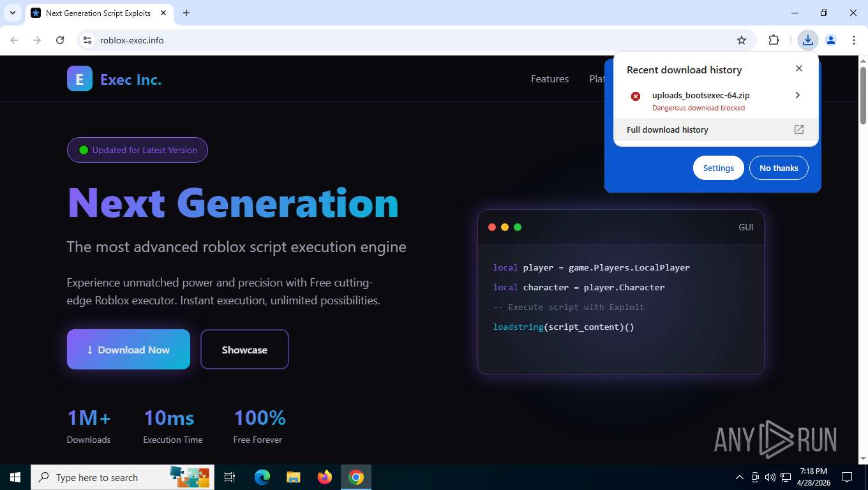Image resolution: width=868 pixels, height=490 pixels.
Task: Click the 10ms Execution Time statistic
Action: pos(173,426)
